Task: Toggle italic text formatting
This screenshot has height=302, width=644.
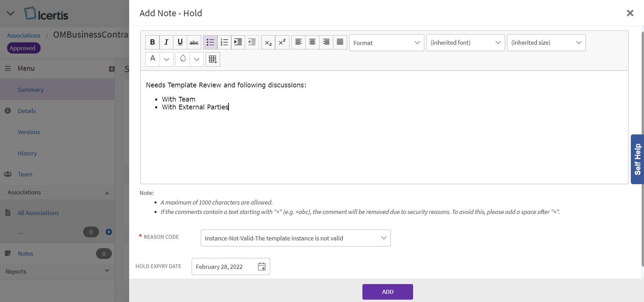Action: (x=166, y=42)
